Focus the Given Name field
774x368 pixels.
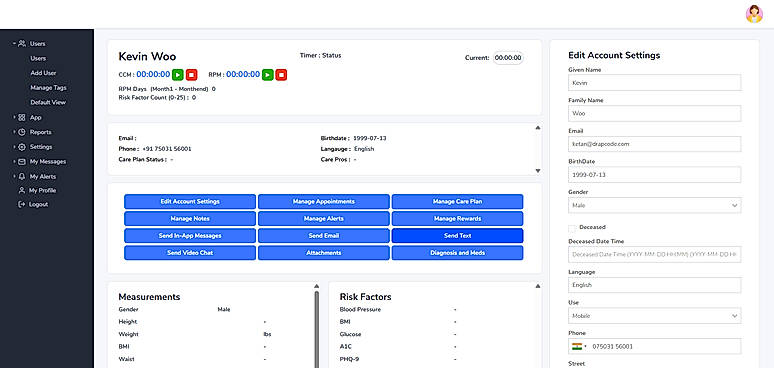click(655, 83)
